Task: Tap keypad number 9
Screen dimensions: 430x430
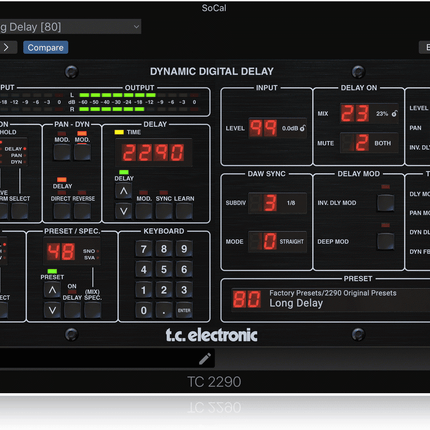Action: [x=184, y=249]
